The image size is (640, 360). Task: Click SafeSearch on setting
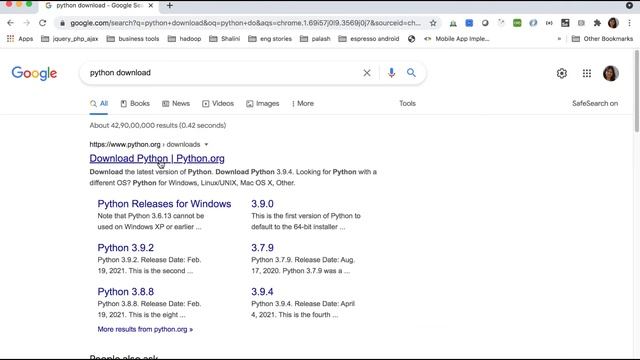click(595, 104)
